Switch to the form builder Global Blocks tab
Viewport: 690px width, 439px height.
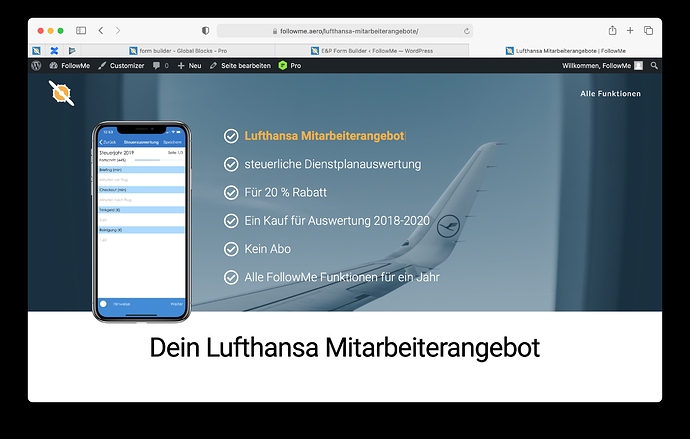tap(178, 51)
